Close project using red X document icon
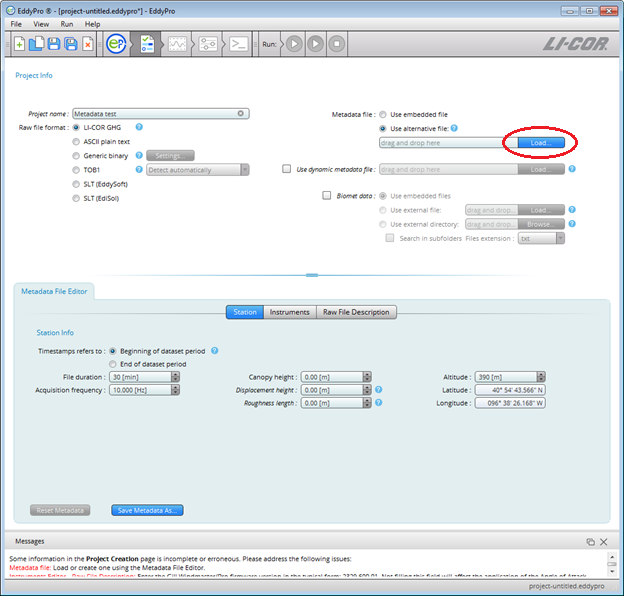Viewport: 625px width, 598px height. tap(88, 43)
